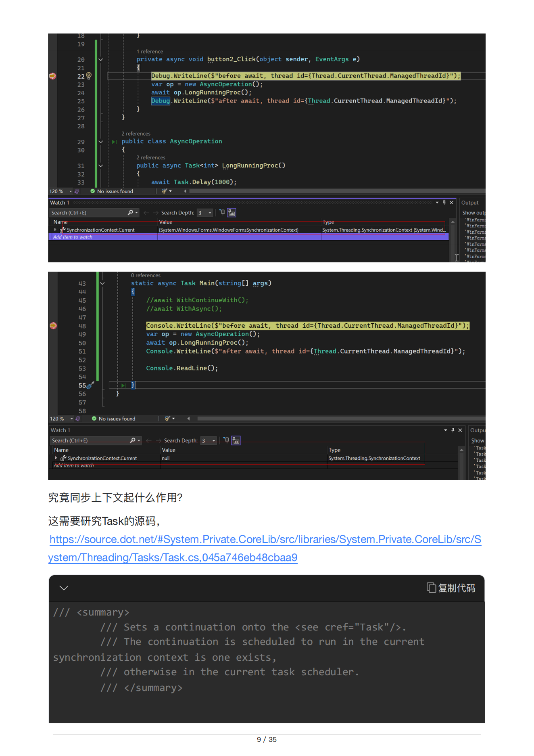Click the back arrow in lower Watch 1 toolbar
Viewport: 534px width, 756px height.
coord(148,440)
